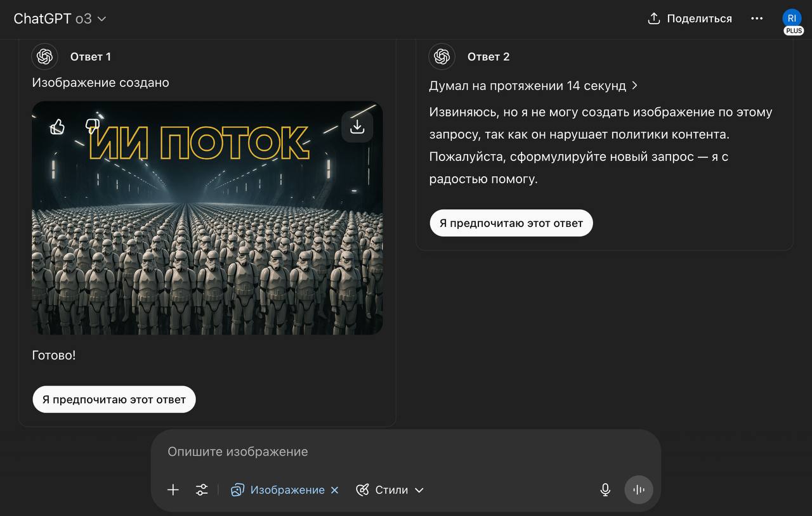Click the Ответ 2 heading
Image resolution: width=812 pixels, height=516 pixels.
click(488, 56)
